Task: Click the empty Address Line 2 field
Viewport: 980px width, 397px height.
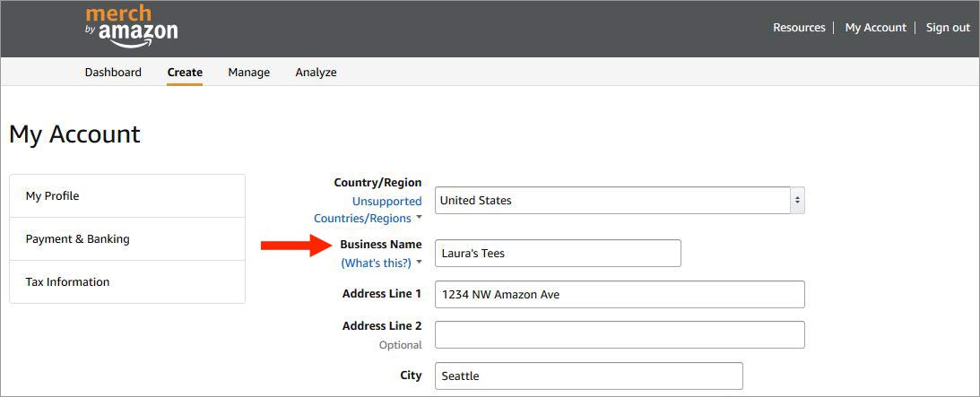Action: click(619, 335)
